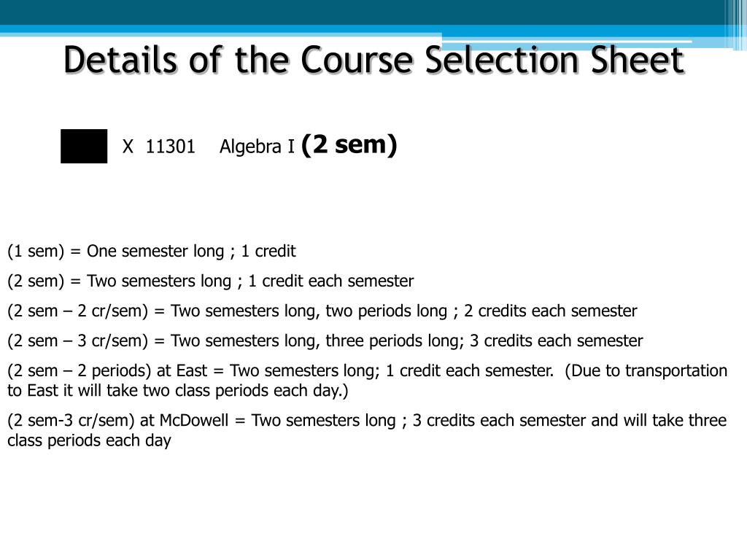The image size is (747, 560).
Task: Click the bold (2 sem) label
Action: (x=349, y=145)
